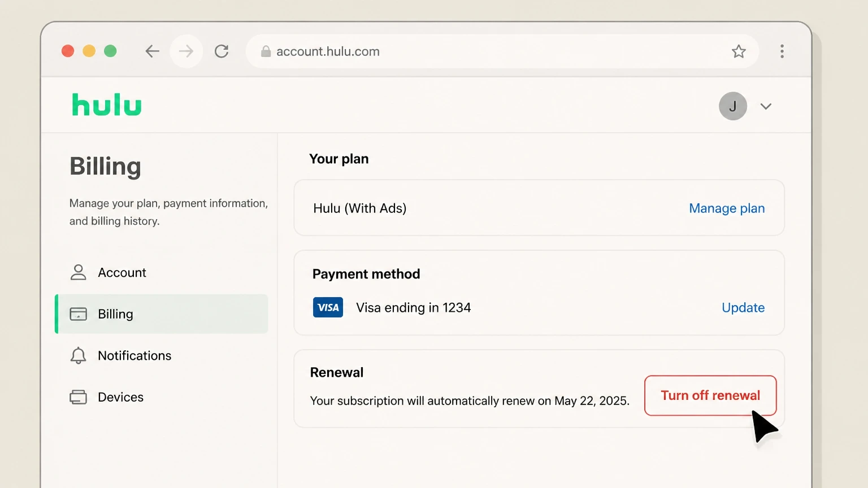
Task: Click the Billing page title
Action: [105, 167]
